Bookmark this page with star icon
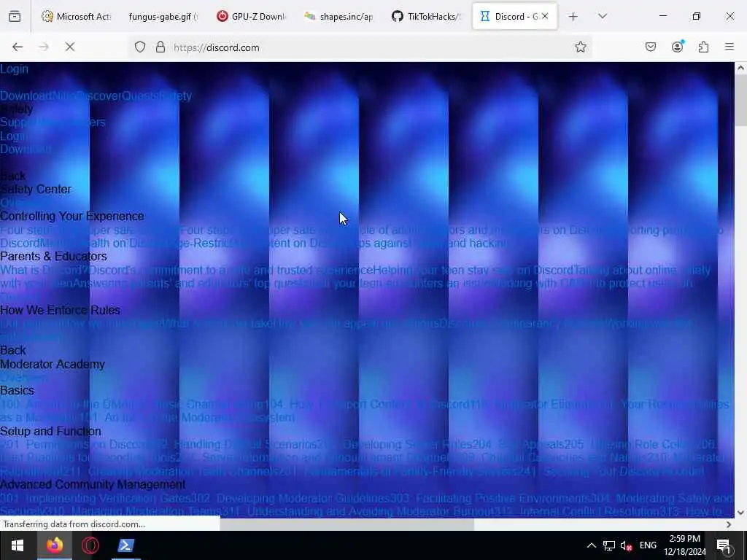This screenshot has width=747, height=560. (x=580, y=47)
